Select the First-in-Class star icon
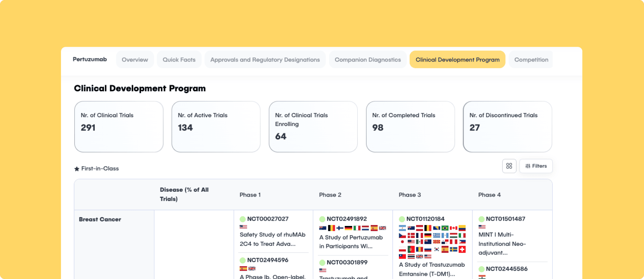This screenshot has height=279, width=644. point(77,169)
